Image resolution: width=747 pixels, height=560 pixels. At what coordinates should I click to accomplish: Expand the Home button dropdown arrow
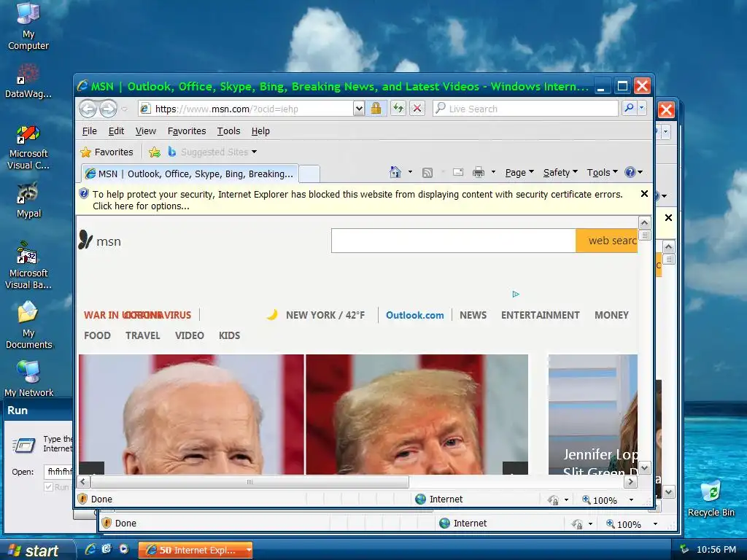point(410,172)
